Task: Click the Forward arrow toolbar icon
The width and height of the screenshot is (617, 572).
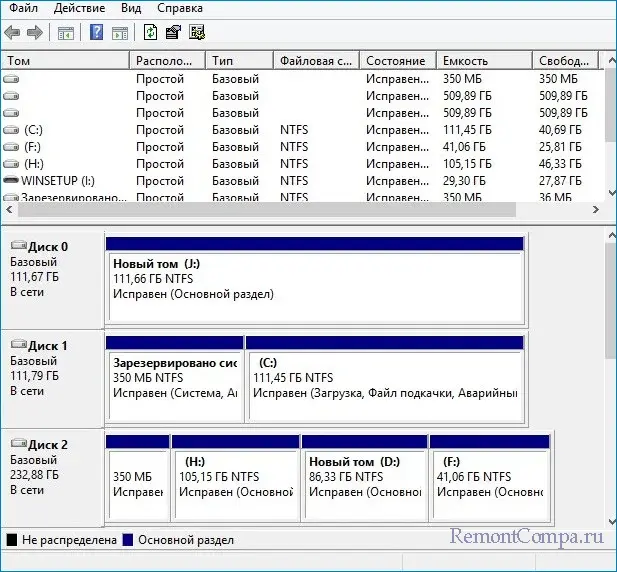Action: (35, 33)
